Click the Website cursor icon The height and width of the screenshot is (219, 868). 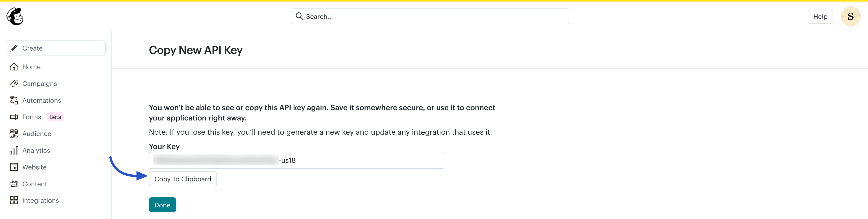[x=14, y=167]
